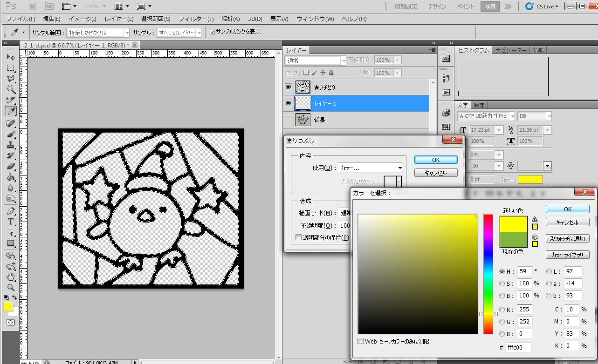Select the Pen tool

coord(10,211)
